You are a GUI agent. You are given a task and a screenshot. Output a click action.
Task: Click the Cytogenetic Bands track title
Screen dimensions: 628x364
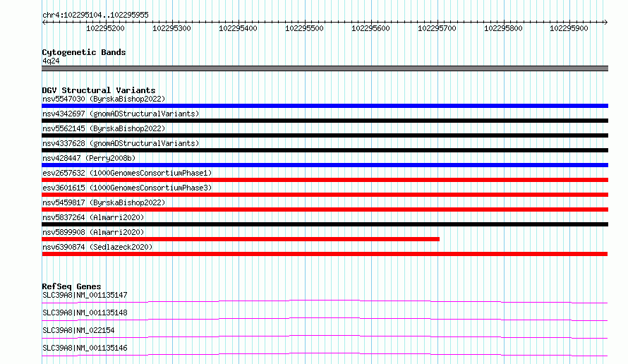(x=84, y=52)
